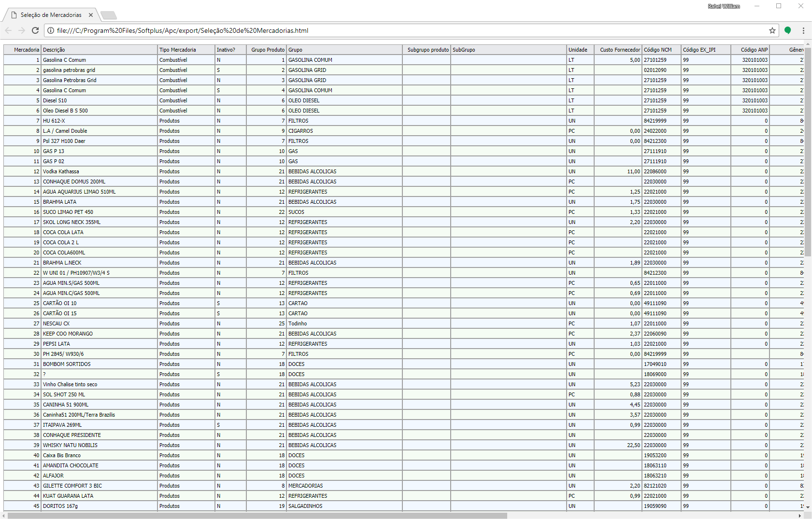Click the 'AMANDITA CHOCOLATE' cell

click(100, 465)
